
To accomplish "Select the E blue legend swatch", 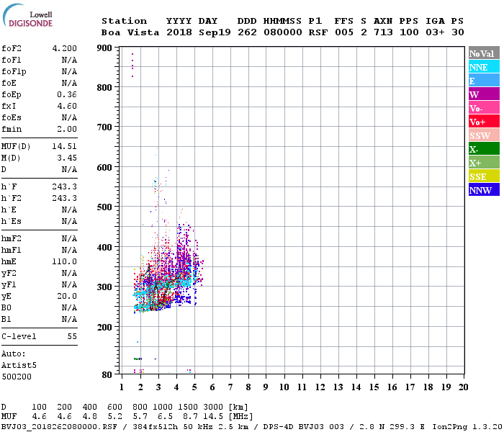I will pos(484,81).
